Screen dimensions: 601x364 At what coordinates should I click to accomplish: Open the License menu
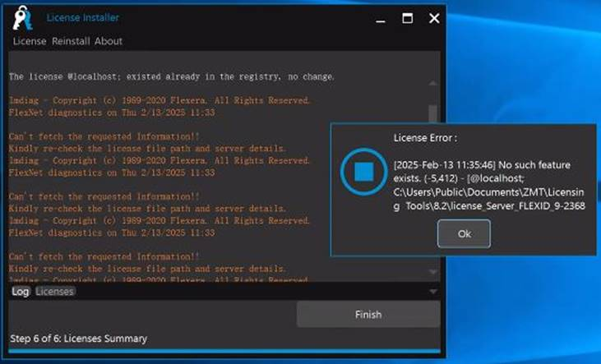coord(30,41)
